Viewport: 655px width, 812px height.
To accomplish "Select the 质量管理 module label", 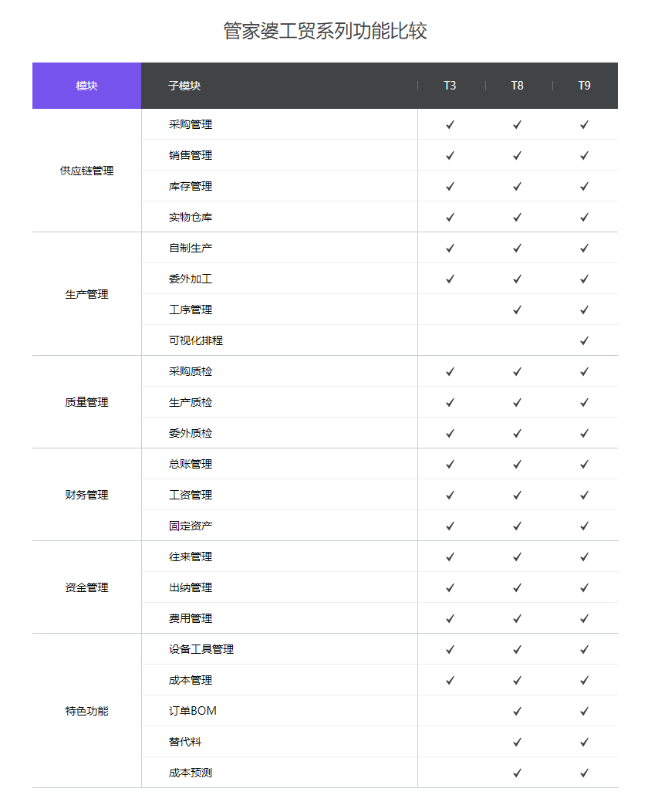I will click(86, 402).
